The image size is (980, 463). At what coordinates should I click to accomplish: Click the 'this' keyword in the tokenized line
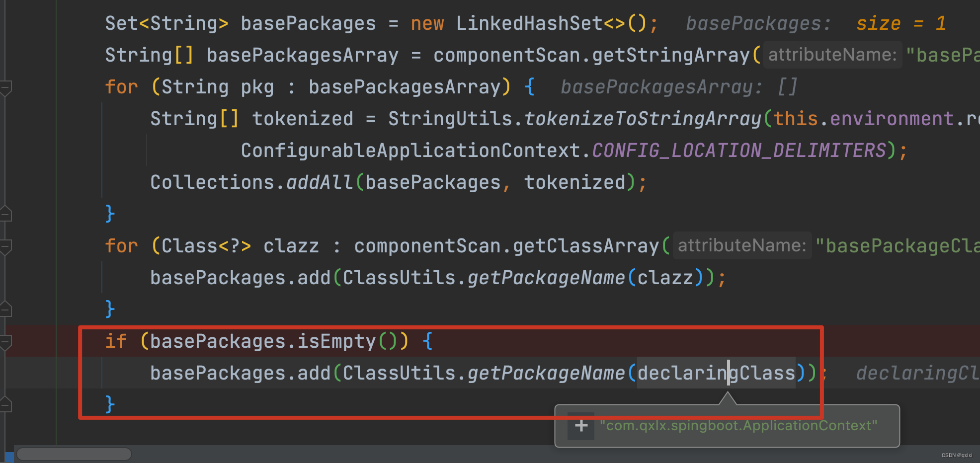tap(796, 119)
